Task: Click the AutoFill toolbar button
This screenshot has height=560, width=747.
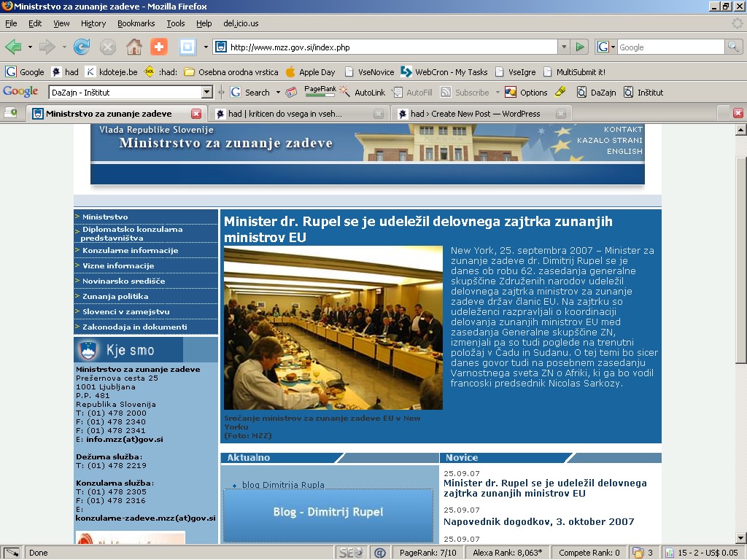Action: click(413, 93)
